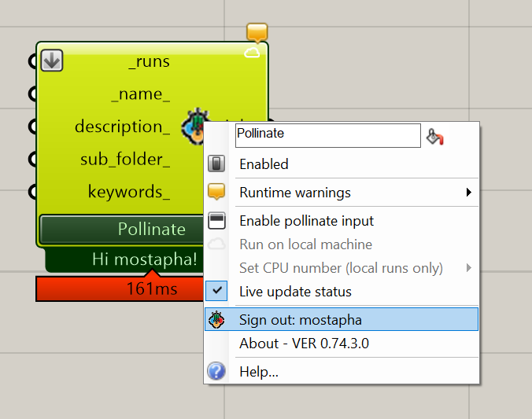Click the download arrow icon on component

[52, 61]
